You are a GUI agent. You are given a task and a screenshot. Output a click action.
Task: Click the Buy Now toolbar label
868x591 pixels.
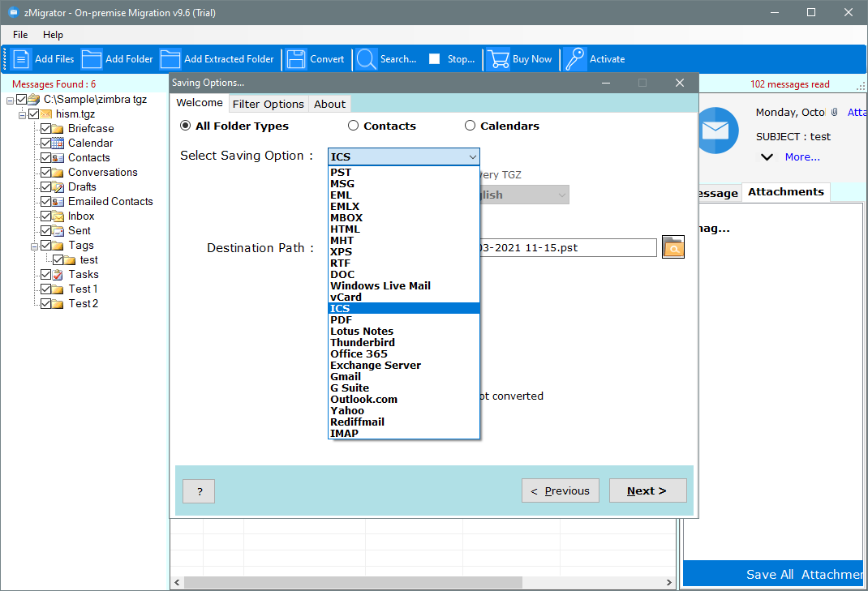532,59
